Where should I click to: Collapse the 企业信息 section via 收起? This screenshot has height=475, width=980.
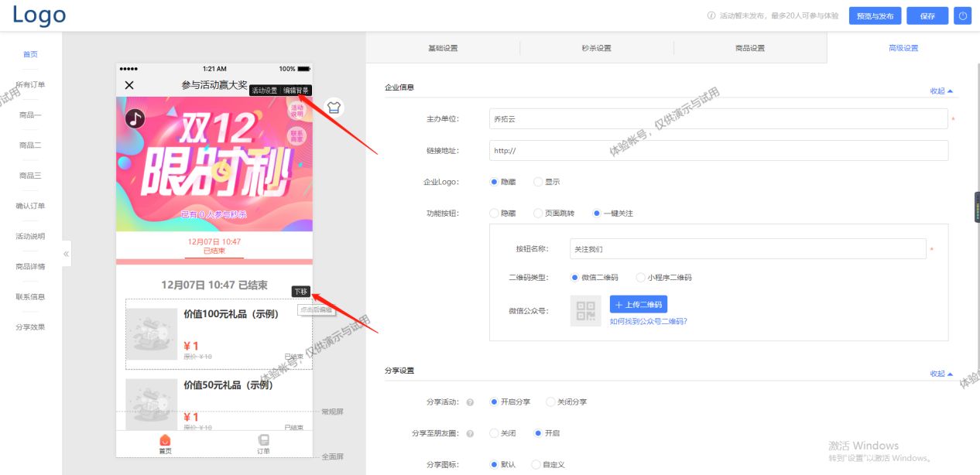(x=937, y=91)
